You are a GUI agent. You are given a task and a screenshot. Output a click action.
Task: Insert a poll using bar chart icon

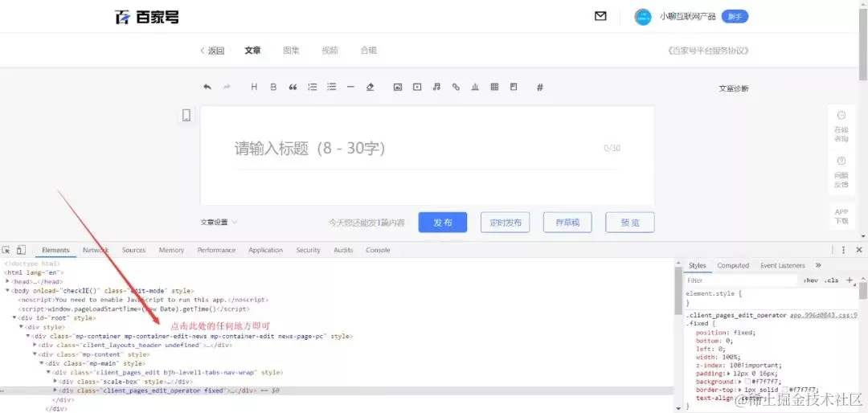475,87
